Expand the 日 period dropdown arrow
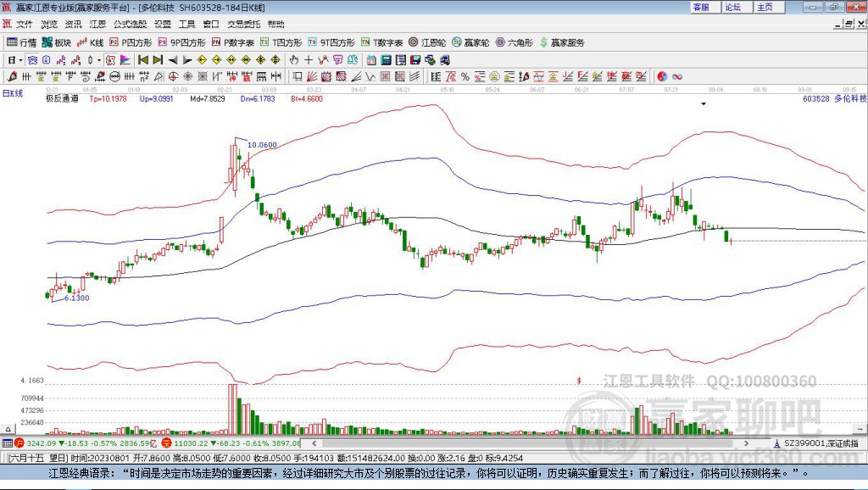 (x=20, y=60)
